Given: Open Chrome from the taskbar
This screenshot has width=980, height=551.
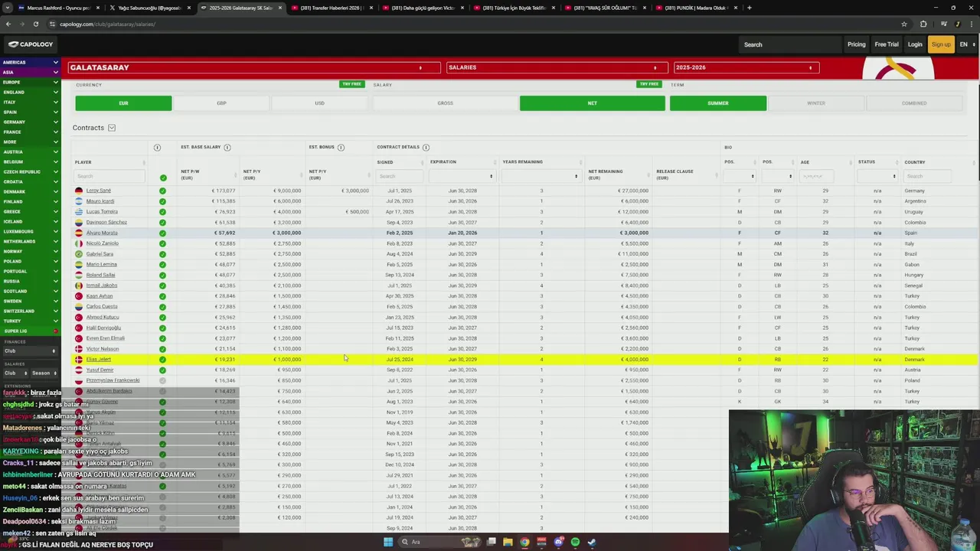Looking at the screenshot, I should point(524,542).
